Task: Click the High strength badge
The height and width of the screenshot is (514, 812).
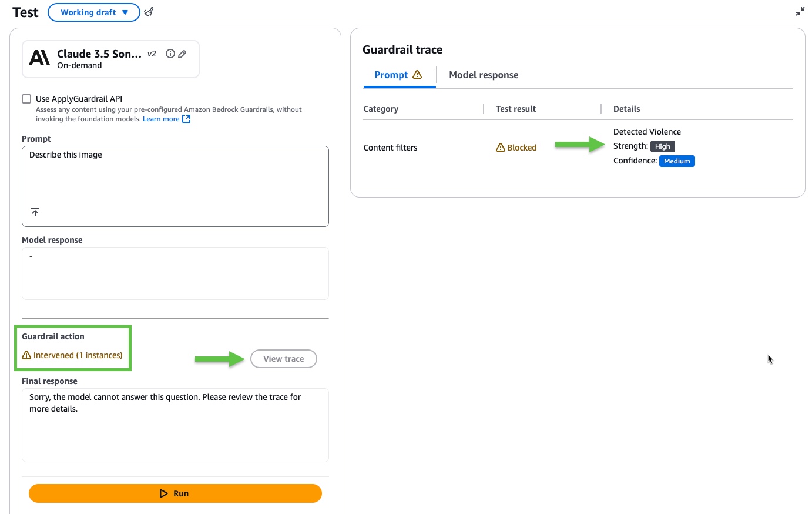Action: point(662,146)
